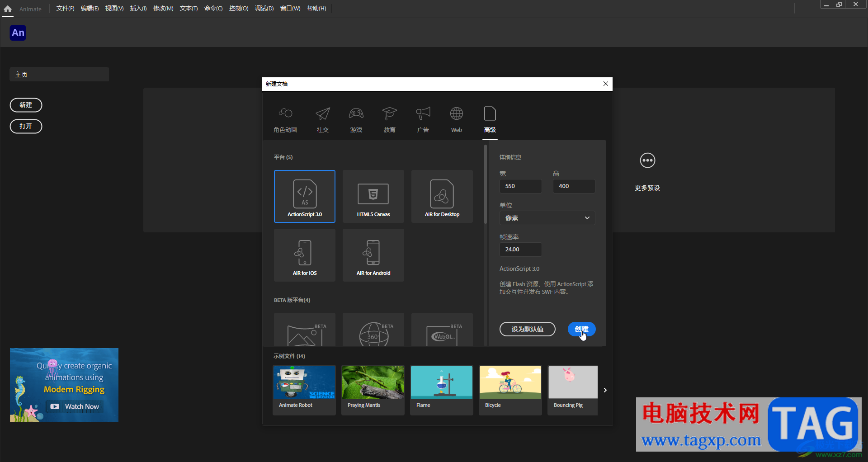Click the 更多预设 label
The height and width of the screenshot is (462, 868).
(647, 188)
